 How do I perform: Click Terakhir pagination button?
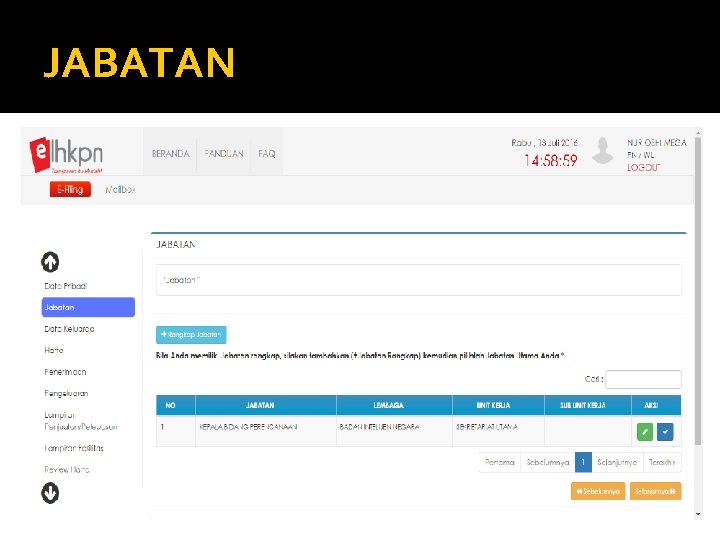pyautogui.click(x=662, y=462)
